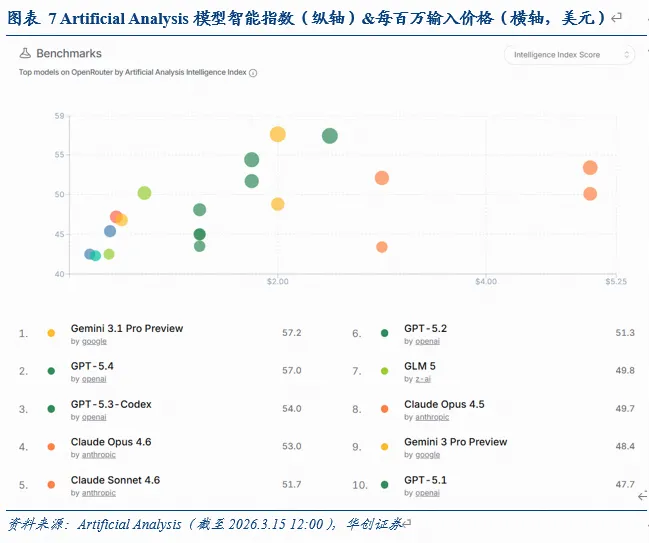Open the openai link under GPT-5.1
This screenshot has height=543, width=649.
click(428, 493)
